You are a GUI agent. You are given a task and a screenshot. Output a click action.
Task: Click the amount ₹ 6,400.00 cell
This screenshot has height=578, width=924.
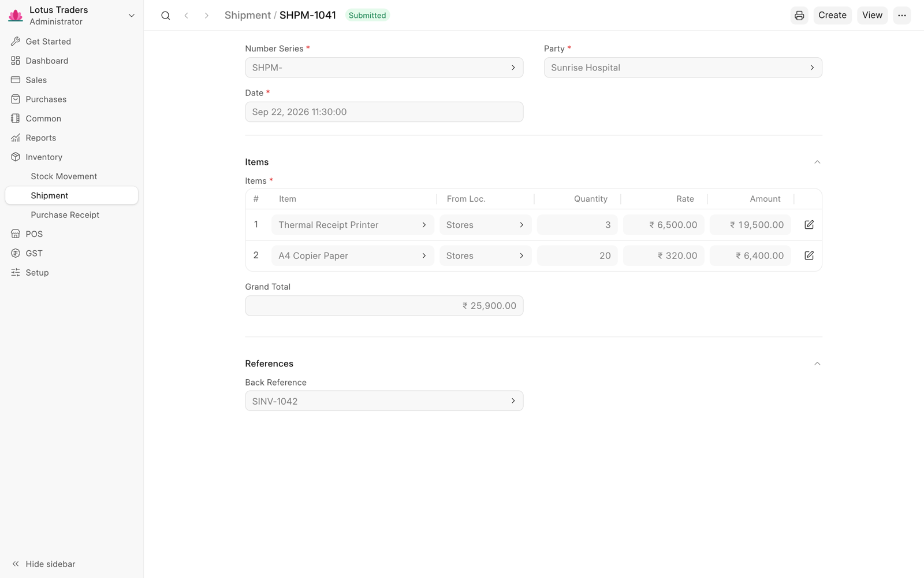750,255
